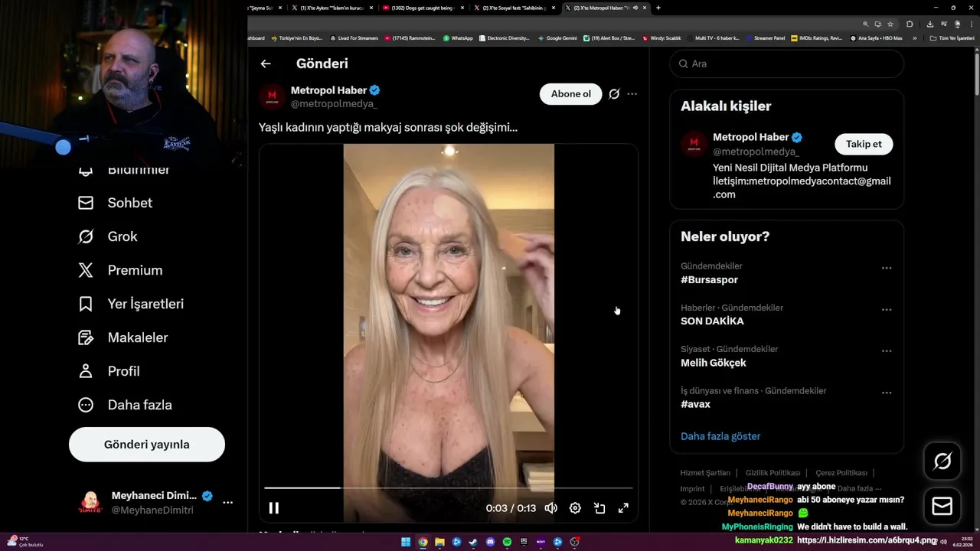
Task: Open more options for SON DAKİKA
Action: point(887,310)
